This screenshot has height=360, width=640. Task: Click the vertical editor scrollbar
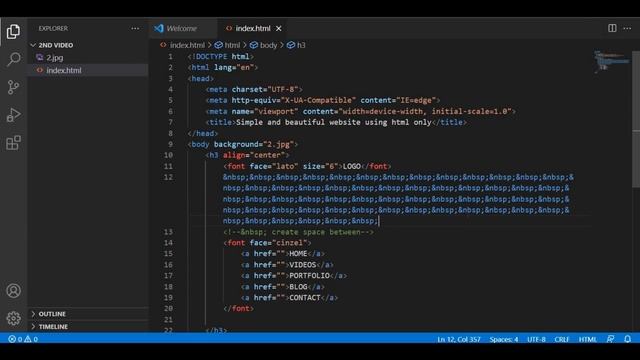pyautogui.click(x=636, y=118)
